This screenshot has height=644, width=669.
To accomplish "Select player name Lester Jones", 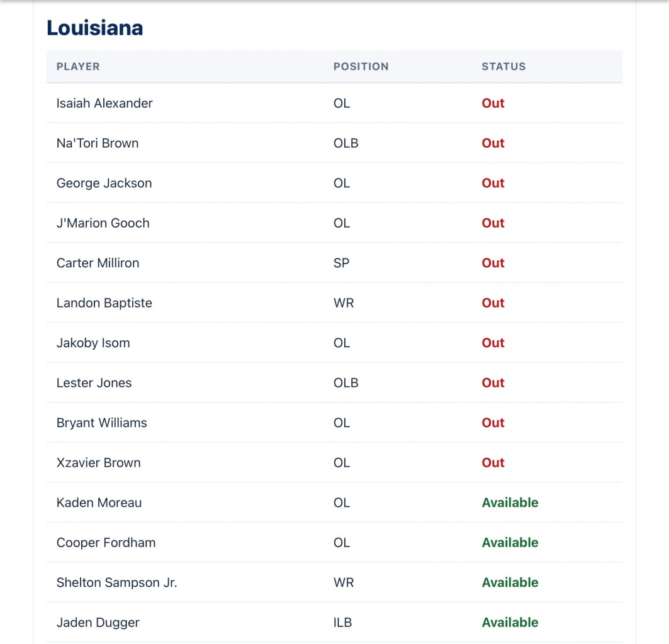I will pyautogui.click(x=94, y=383).
